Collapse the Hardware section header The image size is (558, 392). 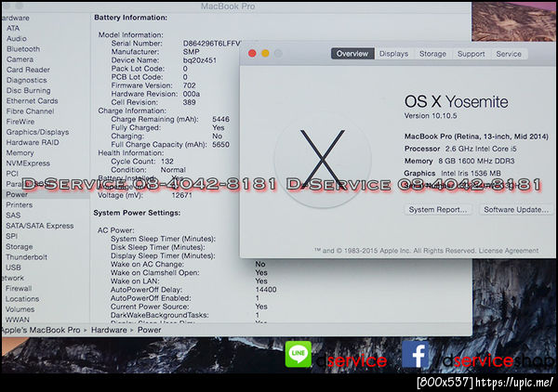tap(15, 18)
